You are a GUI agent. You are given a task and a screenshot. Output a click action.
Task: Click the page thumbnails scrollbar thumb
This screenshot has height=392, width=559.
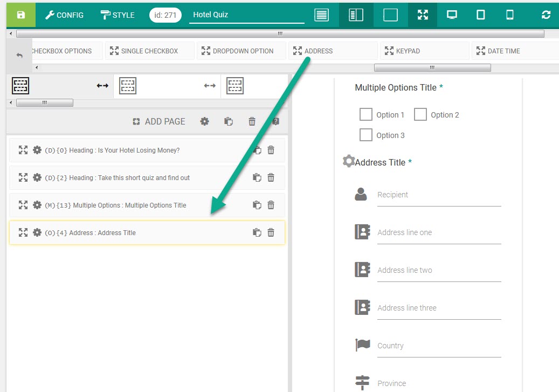click(45, 103)
